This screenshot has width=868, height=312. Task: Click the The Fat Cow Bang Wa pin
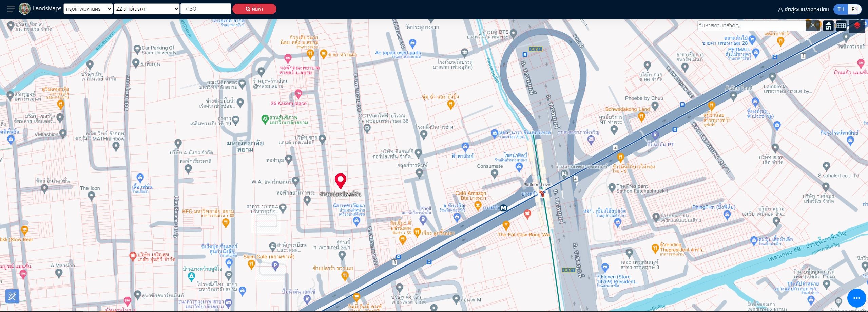(506, 225)
